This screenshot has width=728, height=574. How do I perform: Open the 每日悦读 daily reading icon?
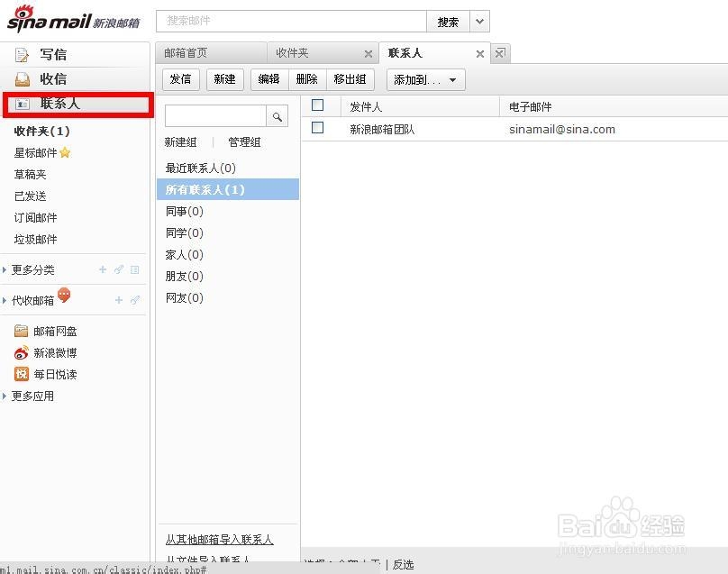click(22, 374)
